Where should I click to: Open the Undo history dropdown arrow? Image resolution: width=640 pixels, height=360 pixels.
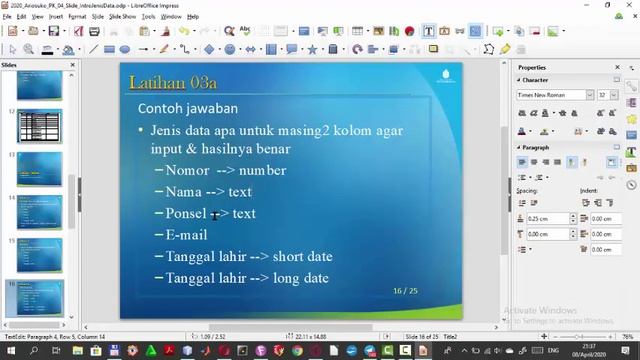point(194,31)
